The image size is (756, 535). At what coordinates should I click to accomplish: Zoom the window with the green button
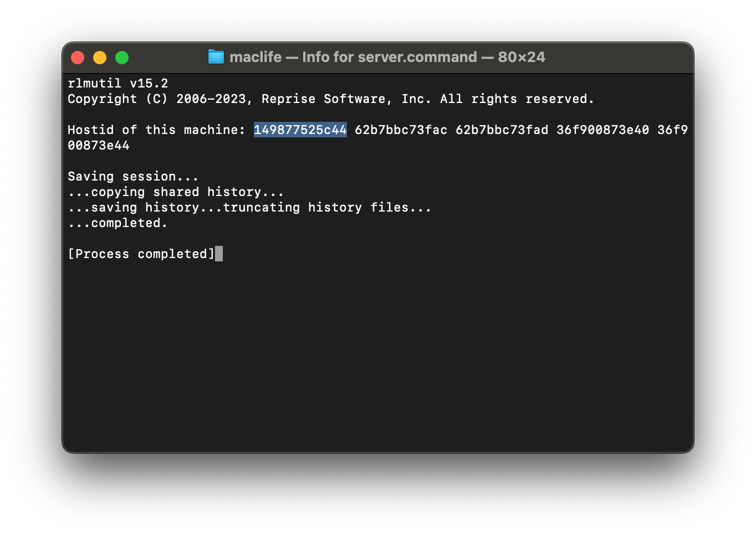coord(122,58)
